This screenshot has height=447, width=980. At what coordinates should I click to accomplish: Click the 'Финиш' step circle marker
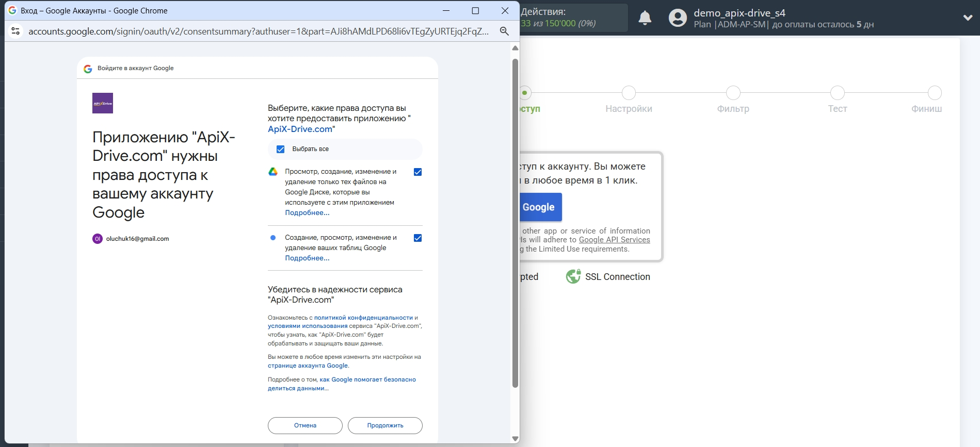(935, 93)
